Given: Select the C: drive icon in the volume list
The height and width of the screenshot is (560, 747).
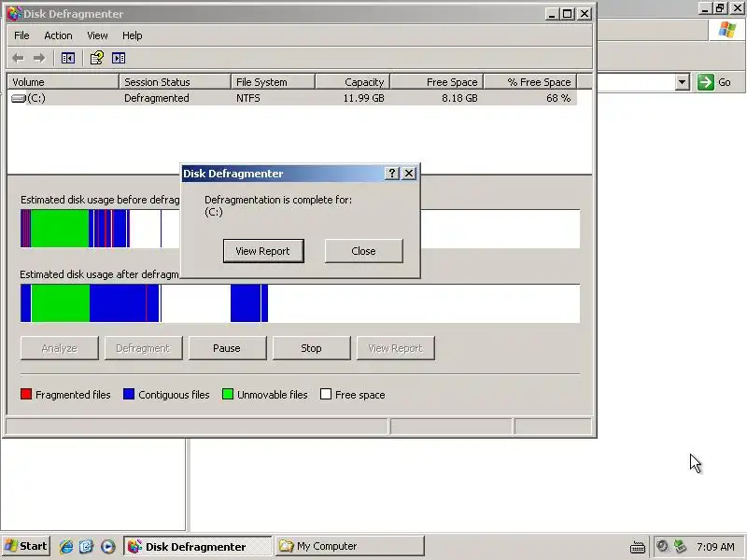Looking at the screenshot, I should coord(18,99).
